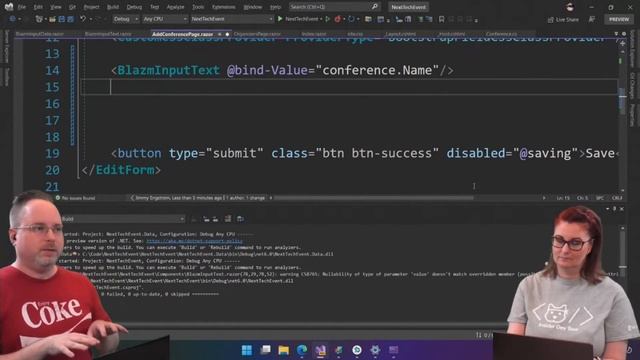This screenshot has width=640, height=360.
Task: Click the Navigate Backward icon
Action: coord(13,19)
